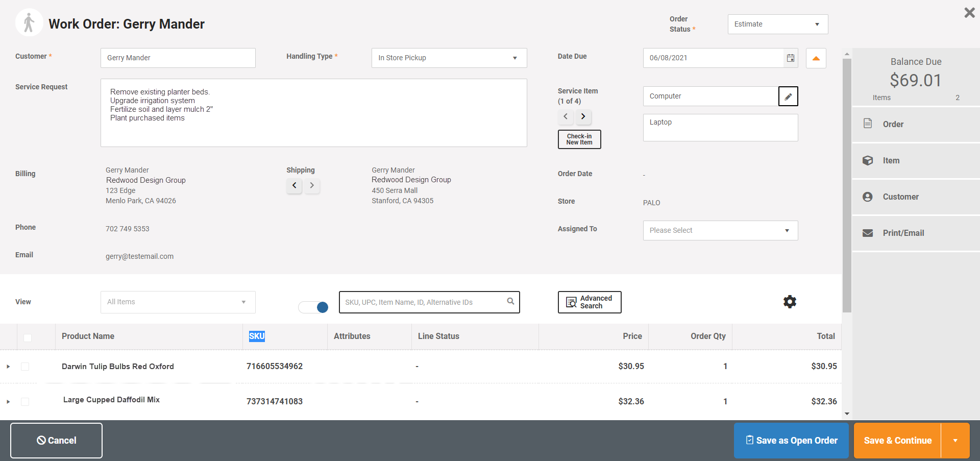Screen dimensions: 980x461
Task: Click the customer avatar icon beside Work Order title
Action: pos(29,23)
